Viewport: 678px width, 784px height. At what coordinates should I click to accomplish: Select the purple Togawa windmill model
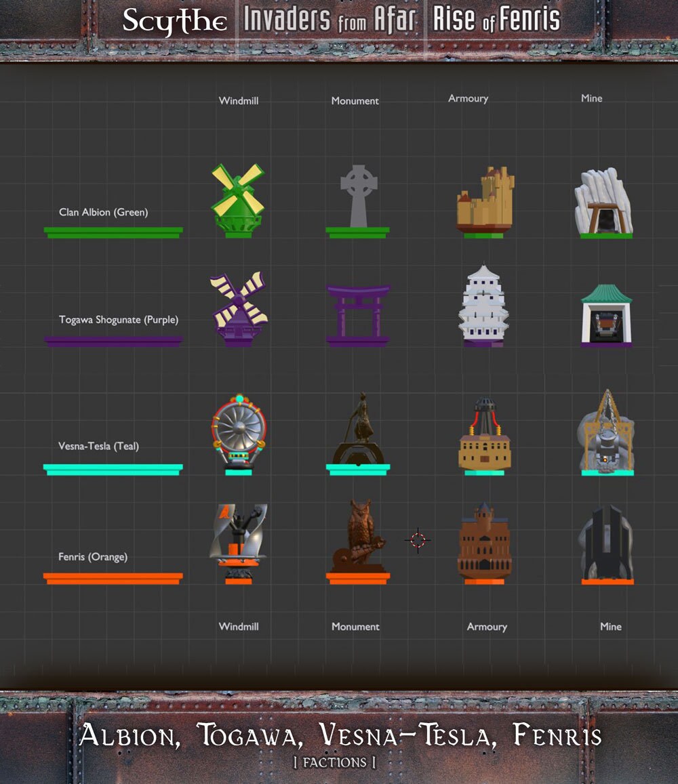(x=239, y=309)
